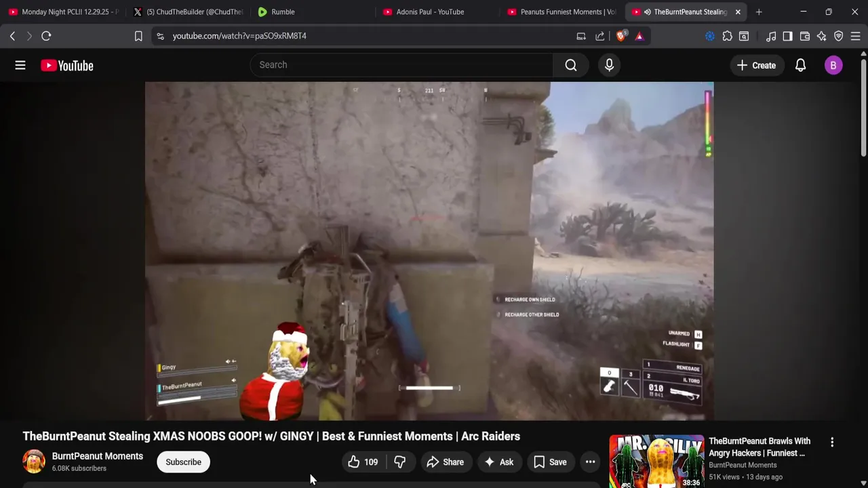The image size is (868, 488).
Task: Open the account avatar B menu
Action: (x=833, y=65)
